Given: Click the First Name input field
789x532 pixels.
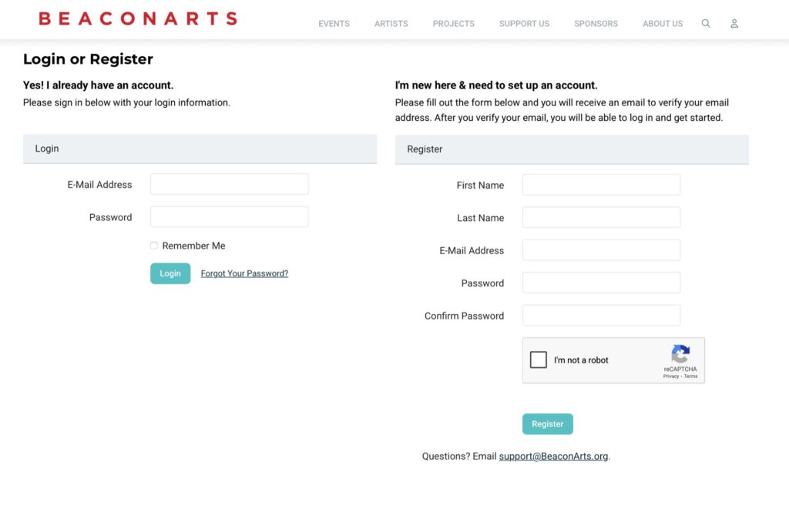Looking at the screenshot, I should tap(601, 185).
